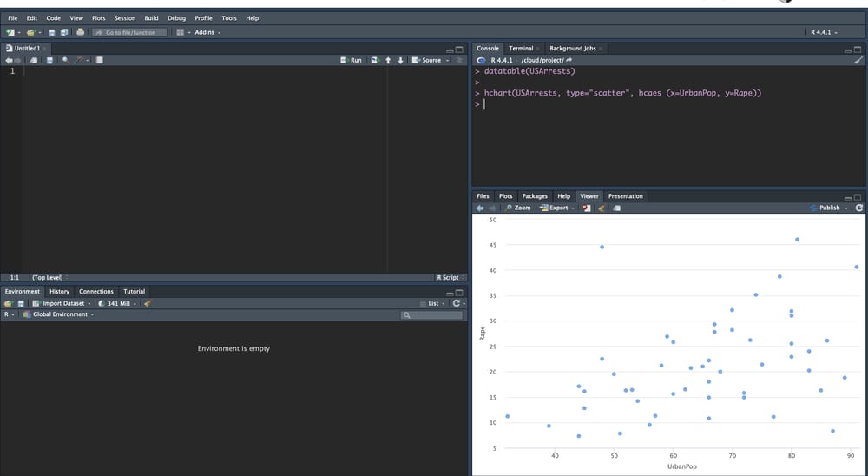Save current document from main toolbar

tap(52, 33)
